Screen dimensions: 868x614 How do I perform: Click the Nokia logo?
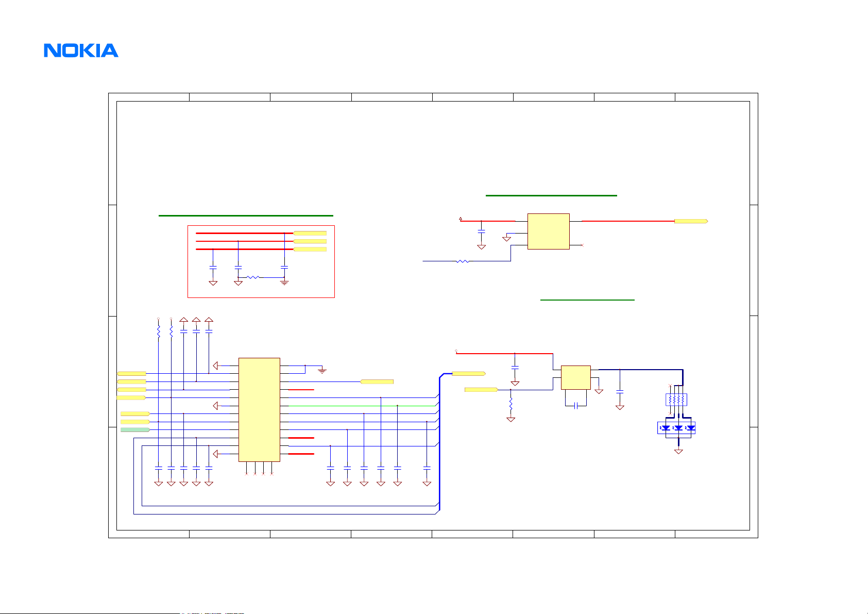tap(81, 51)
